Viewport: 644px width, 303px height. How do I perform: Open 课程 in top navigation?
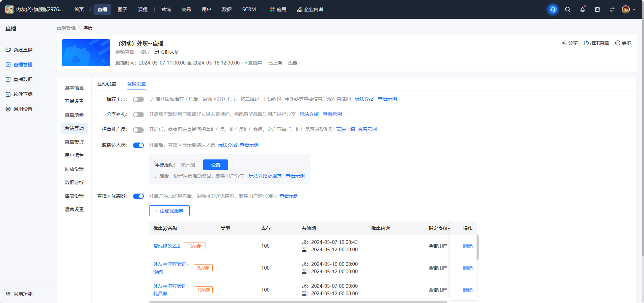tap(143, 9)
